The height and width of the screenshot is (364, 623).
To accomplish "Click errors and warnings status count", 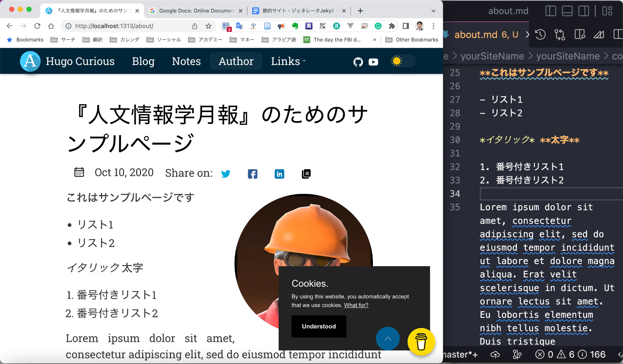I will (570, 354).
